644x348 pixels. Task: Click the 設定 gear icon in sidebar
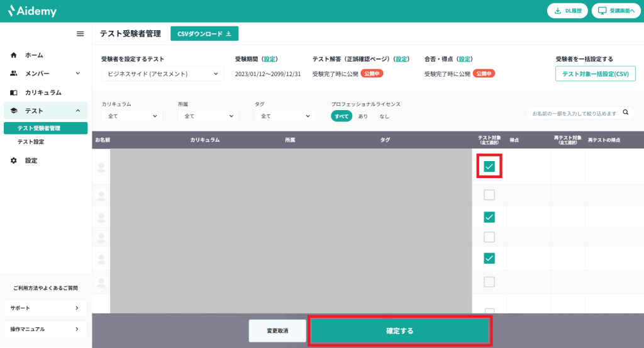[14, 160]
